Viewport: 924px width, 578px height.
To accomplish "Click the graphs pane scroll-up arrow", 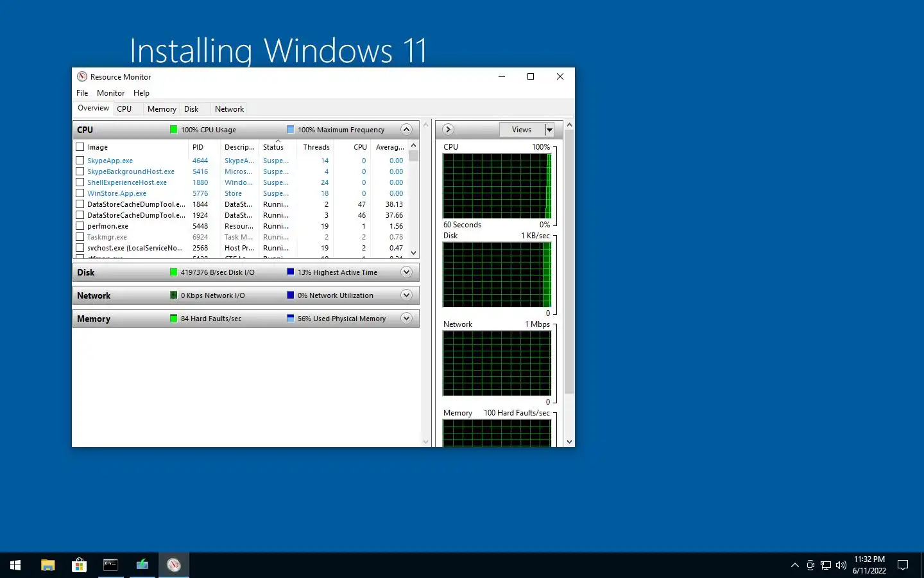I will 569,125.
